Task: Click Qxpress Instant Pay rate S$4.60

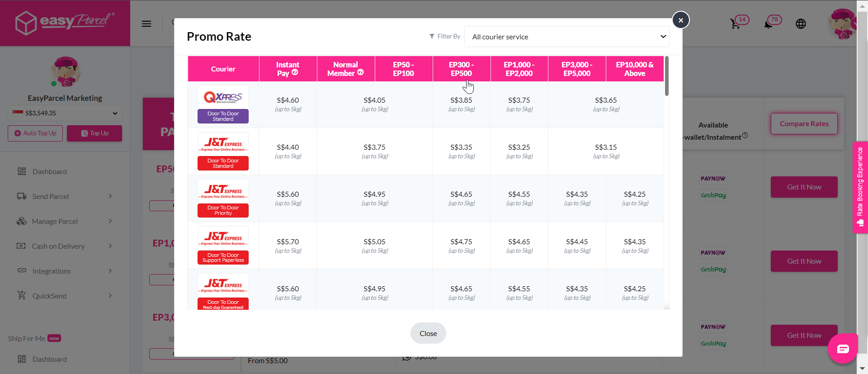Action: [x=288, y=100]
